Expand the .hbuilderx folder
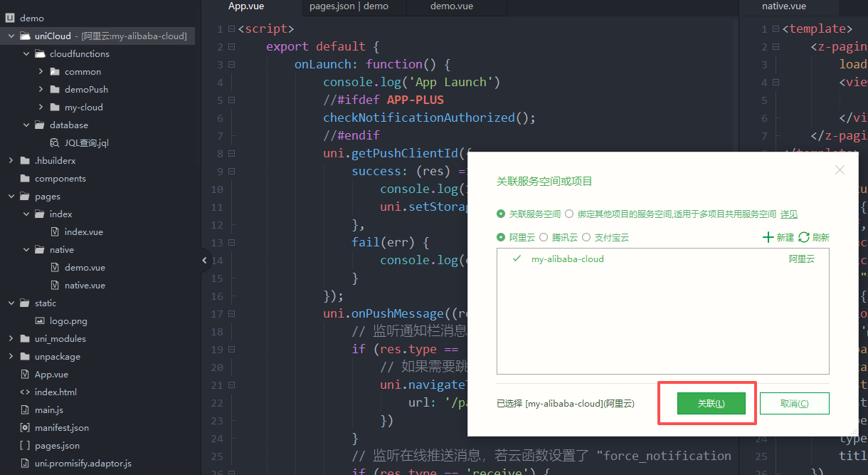Viewport: 868px width, 475px height. pos(11,161)
